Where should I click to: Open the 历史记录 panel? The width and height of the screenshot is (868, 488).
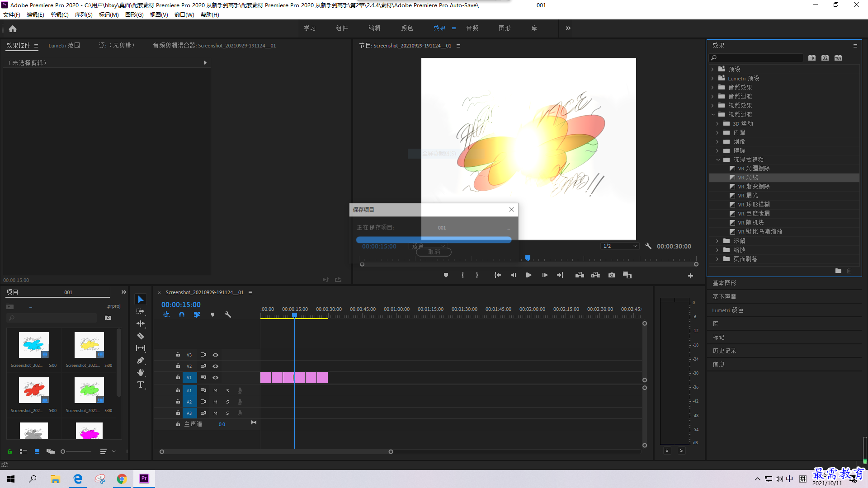point(724,351)
